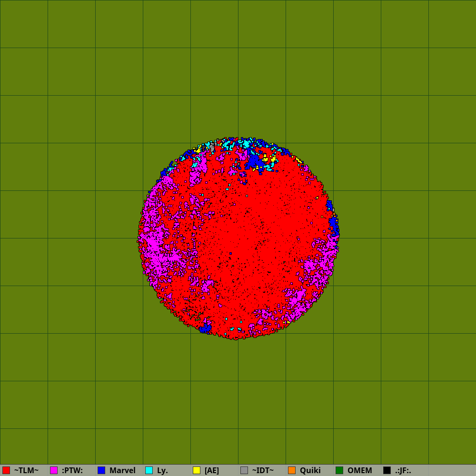Select the :PTW: legend label
Screen dimensions: 476x476
click(x=72, y=470)
